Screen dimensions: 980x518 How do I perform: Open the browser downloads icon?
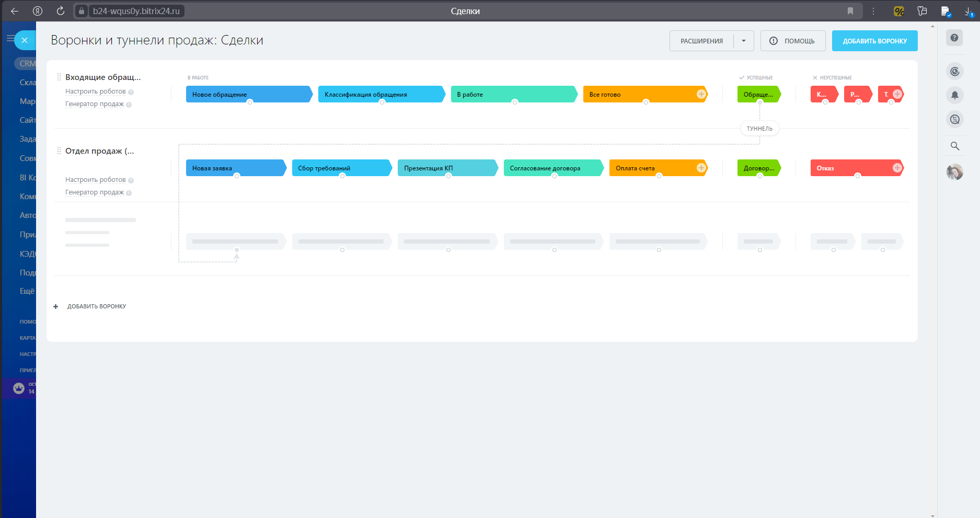pos(969,11)
